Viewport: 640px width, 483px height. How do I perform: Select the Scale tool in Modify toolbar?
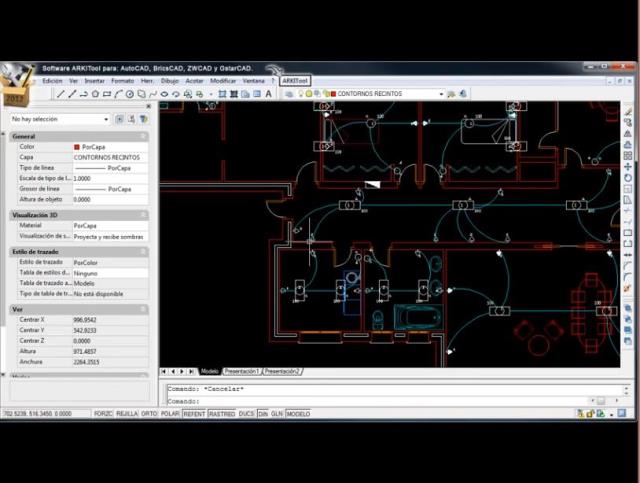pos(628,189)
